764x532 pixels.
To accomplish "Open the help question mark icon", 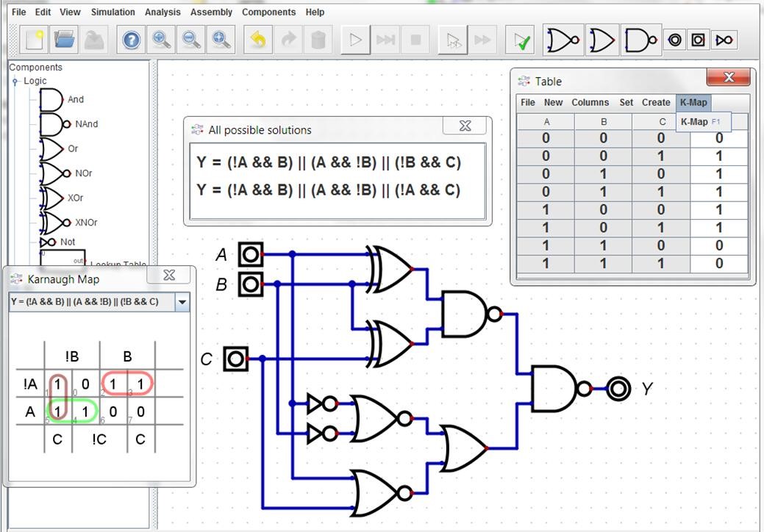I will click(x=131, y=40).
